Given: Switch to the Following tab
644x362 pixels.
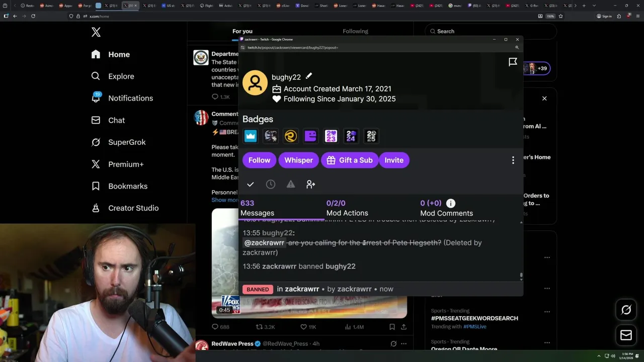Looking at the screenshot, I should click(x=356, y=31).
